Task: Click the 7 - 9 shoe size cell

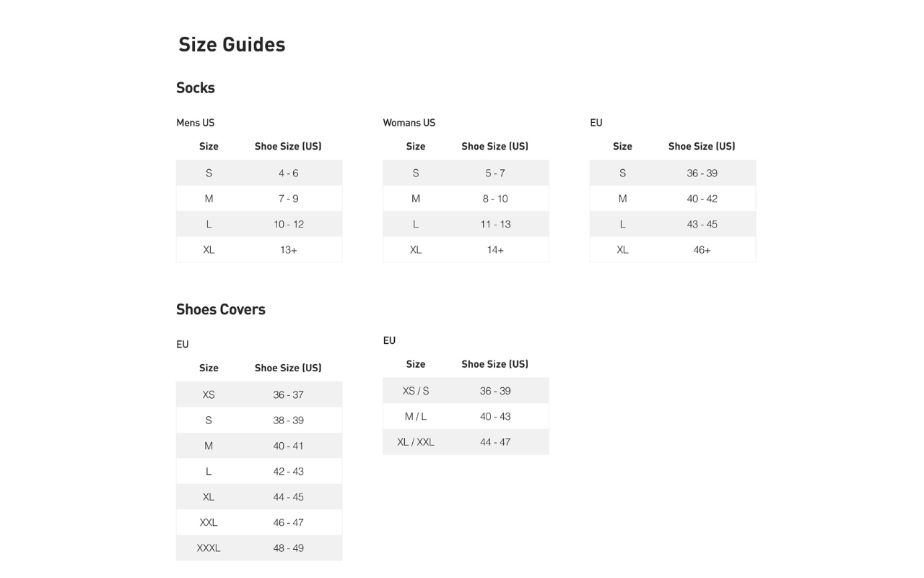Action: 288,199
